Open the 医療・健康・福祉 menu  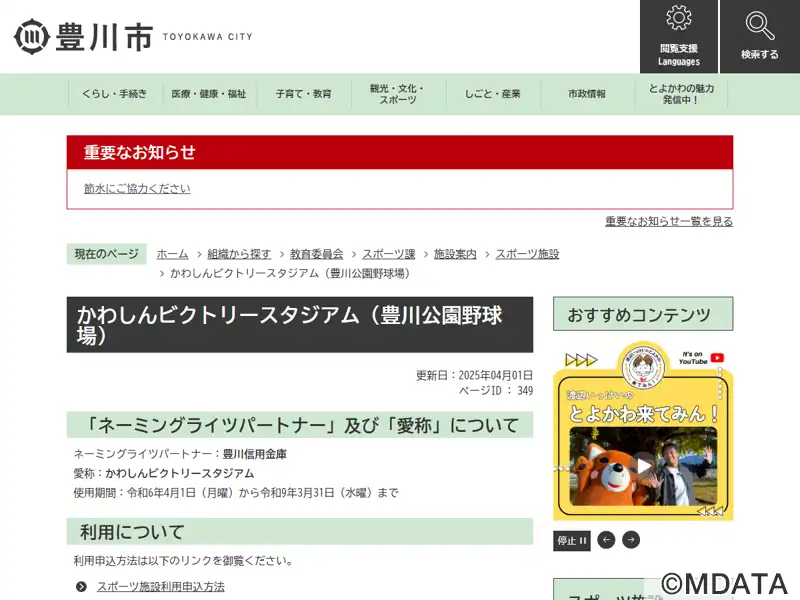click(x=209, y=94)
